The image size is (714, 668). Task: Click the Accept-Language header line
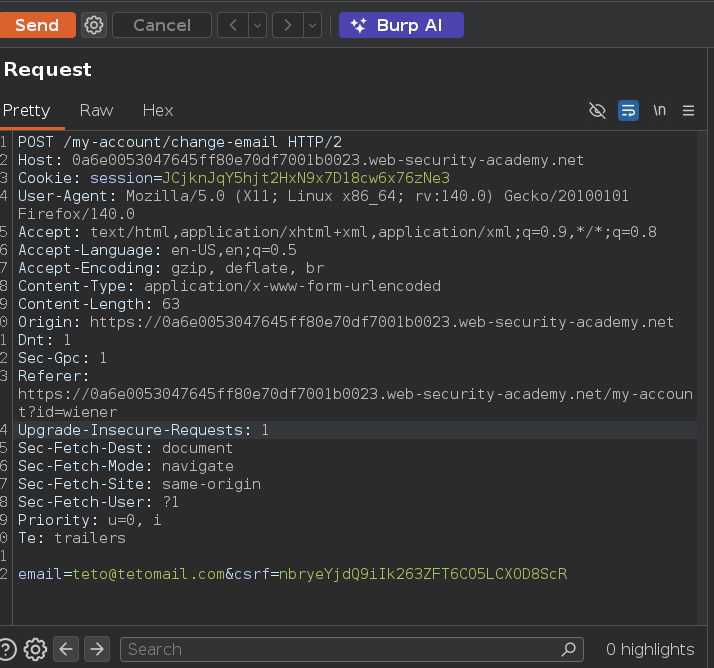pyautogui.click(x=157, y=250)
